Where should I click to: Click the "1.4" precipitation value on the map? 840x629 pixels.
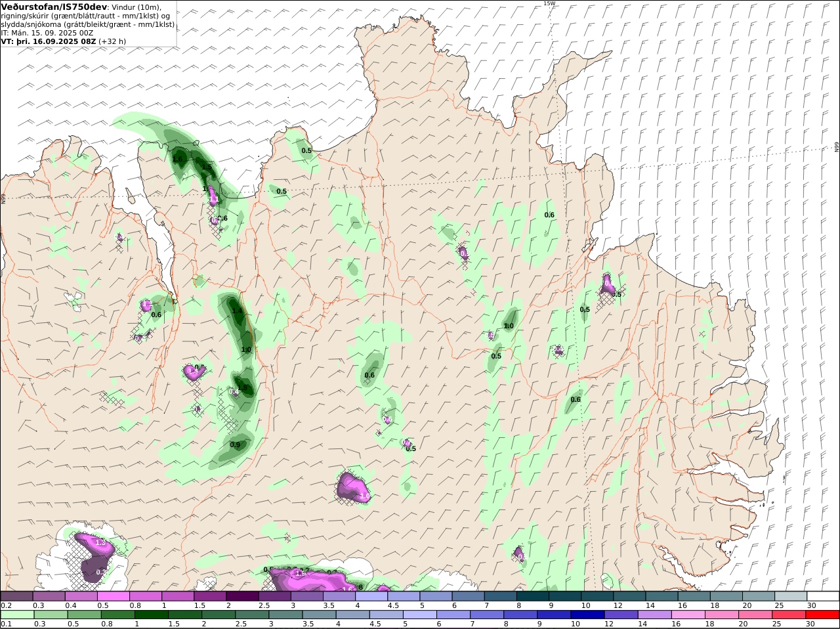tap(237, 311)
